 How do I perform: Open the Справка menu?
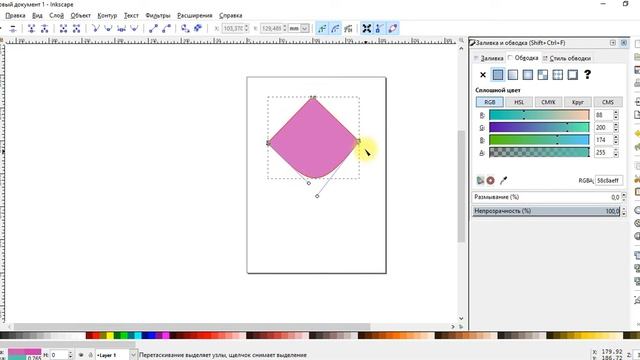click(231, 16)
